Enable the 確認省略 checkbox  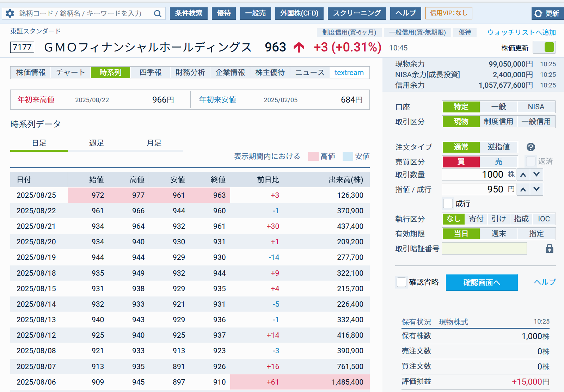[x=401, y=282]
